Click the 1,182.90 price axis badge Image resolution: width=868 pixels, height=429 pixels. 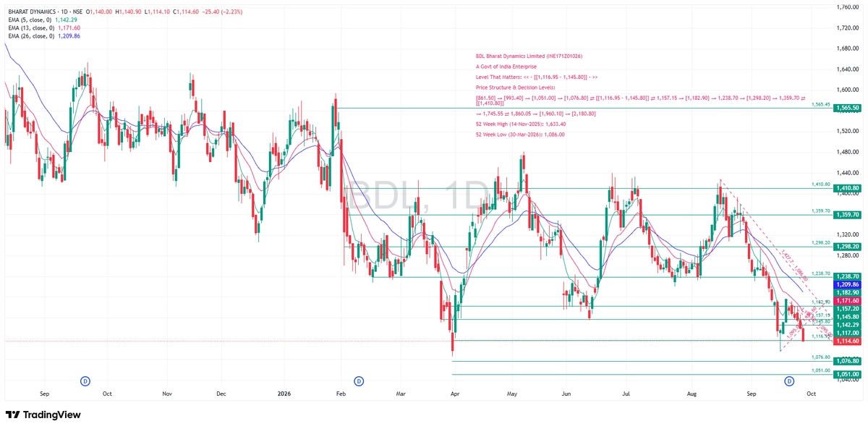click(x=846, y=292)
